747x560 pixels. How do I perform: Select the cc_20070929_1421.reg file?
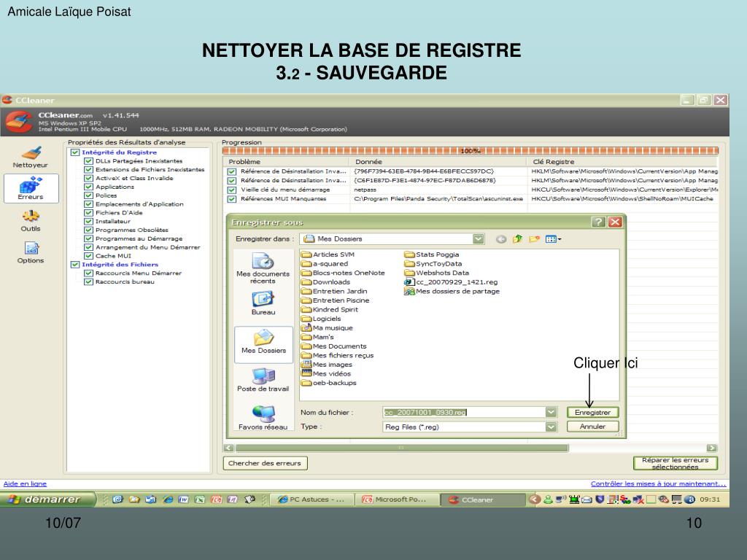click(x=451, y=282)
